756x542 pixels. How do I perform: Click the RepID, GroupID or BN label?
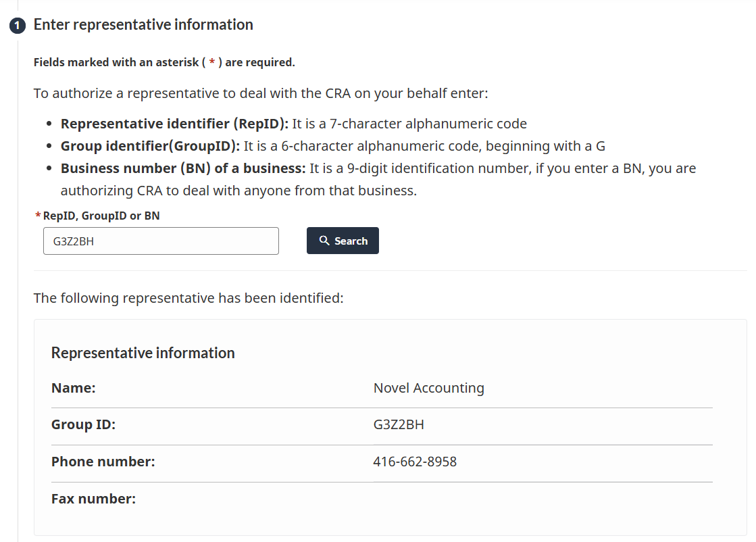pyautogui.click(x=101, y=216)
